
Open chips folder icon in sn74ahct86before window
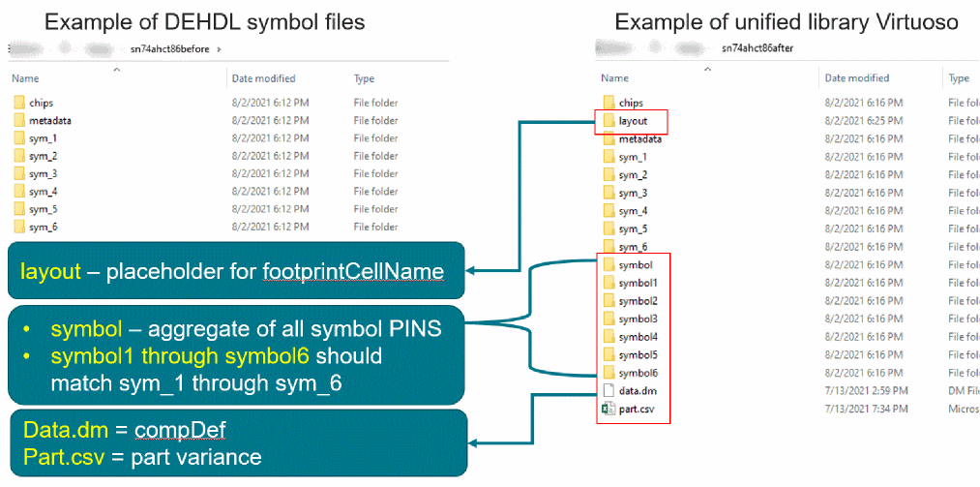pyautogui.click(x=18, y=103)
